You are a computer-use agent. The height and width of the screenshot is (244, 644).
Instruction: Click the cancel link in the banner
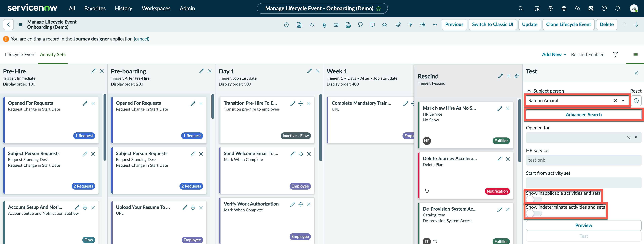click(x=142, y=39)
